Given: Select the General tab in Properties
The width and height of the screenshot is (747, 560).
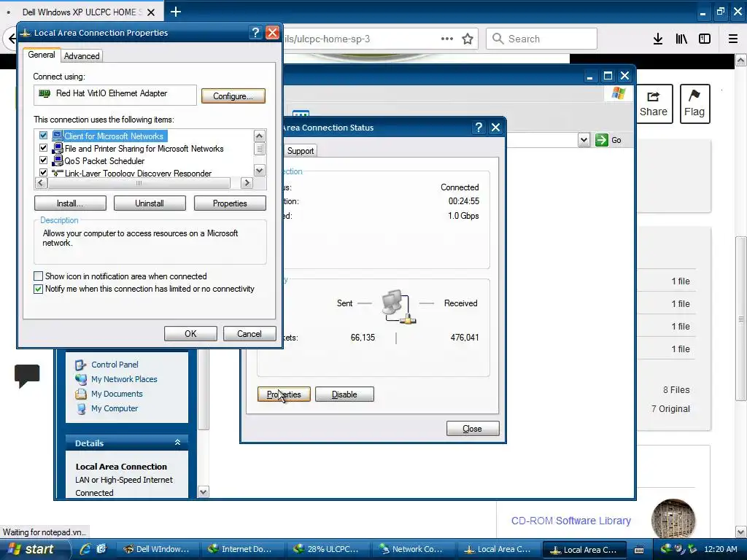Looking at the screenshot, I should pos(42,55).
